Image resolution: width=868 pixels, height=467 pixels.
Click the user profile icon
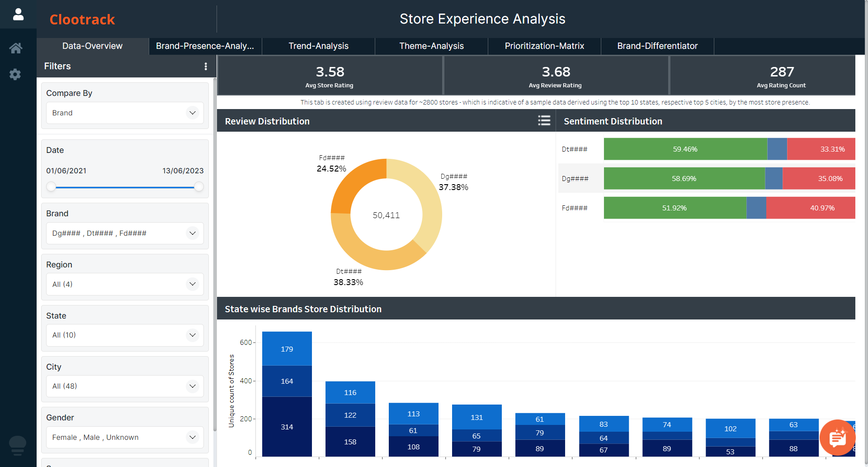pos(18,14)
